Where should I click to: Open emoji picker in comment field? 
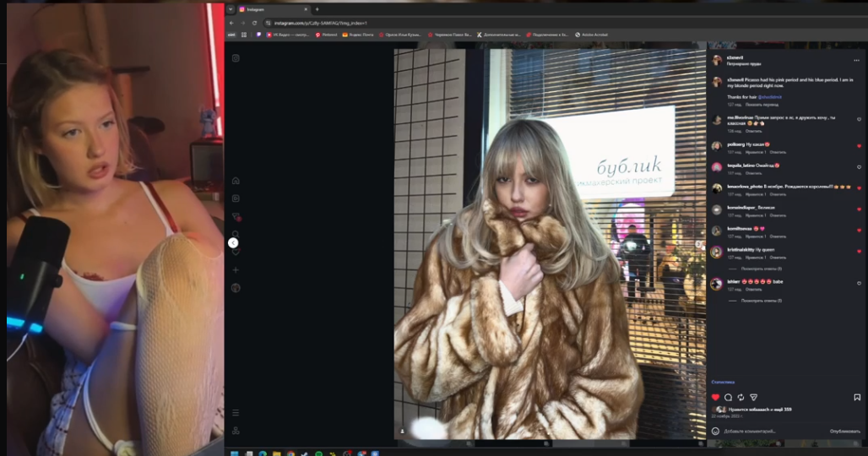(x=715, y=432)
